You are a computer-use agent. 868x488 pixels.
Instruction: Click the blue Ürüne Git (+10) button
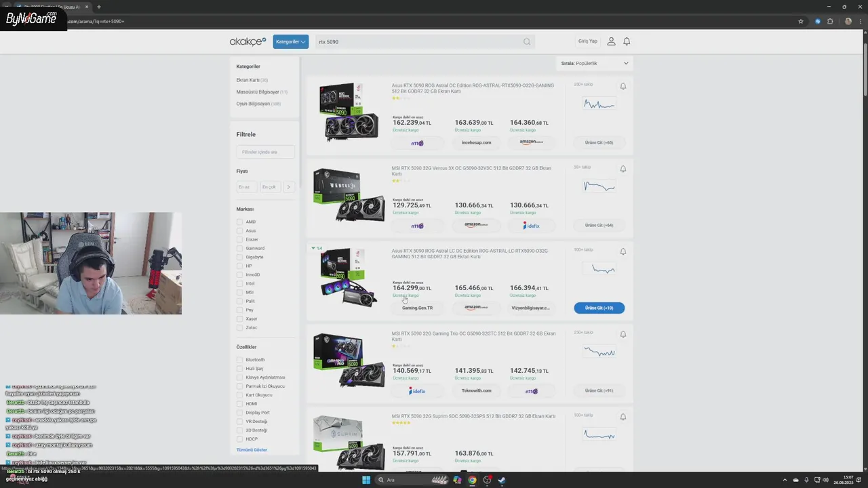click(x=599, y=308)
